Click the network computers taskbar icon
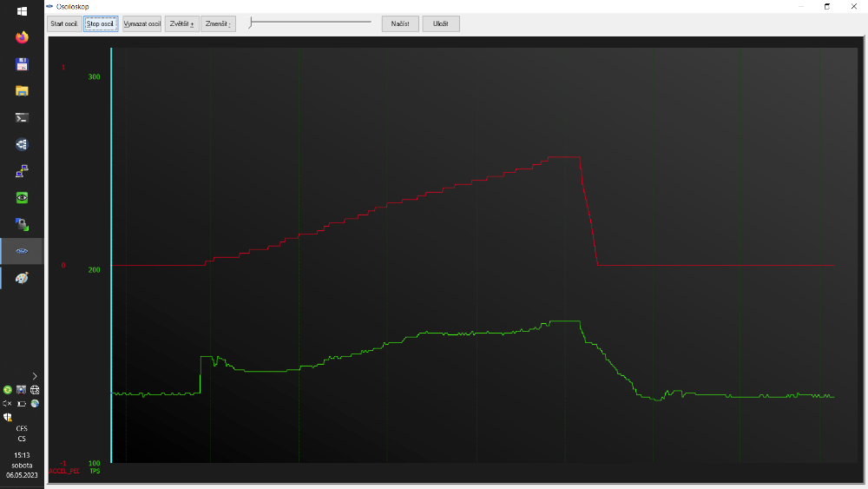The height and width of the screenshot is (489, 868). [x=22, y=171]
